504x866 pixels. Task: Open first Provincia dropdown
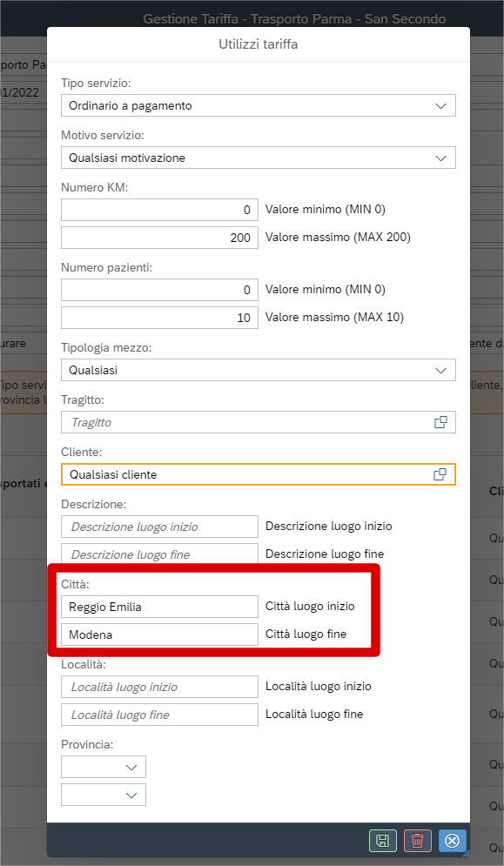pyautogui.click(x=104, y=767)
